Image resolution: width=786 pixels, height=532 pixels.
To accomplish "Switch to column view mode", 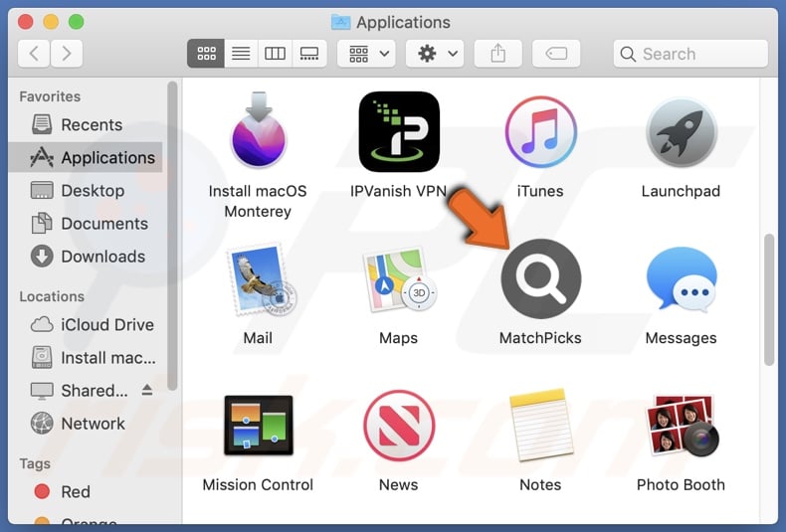I will pyautogui.click(x=275, y=54).
